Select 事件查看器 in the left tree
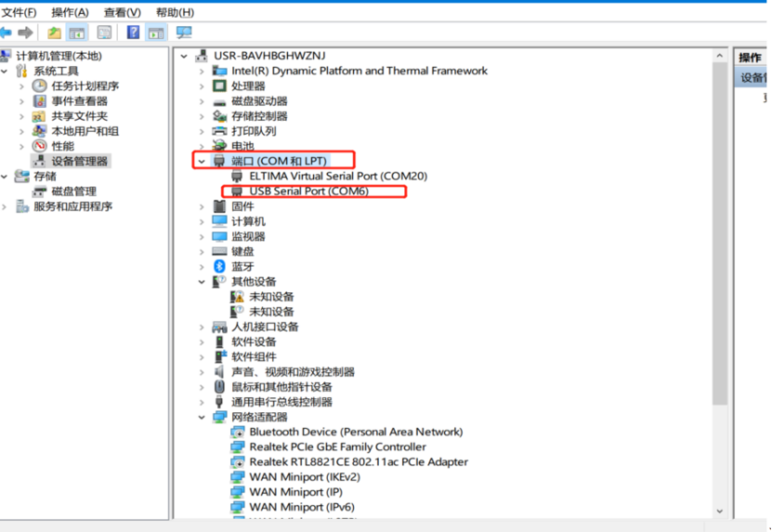Image resolution: width=772 pixels, height=532 pixels. click(x=79, y=101)
